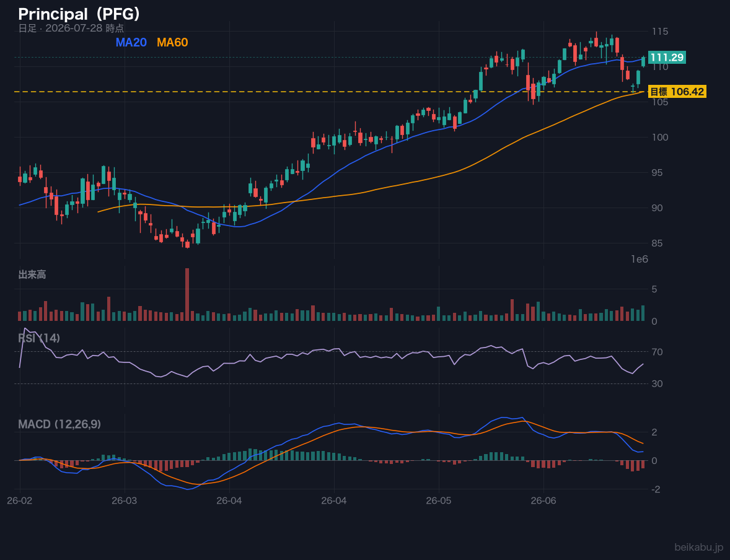Click the MACD (12,26,9) panel label
The width and height of the screenshot is (730, 560).
(x=59, y=424)
